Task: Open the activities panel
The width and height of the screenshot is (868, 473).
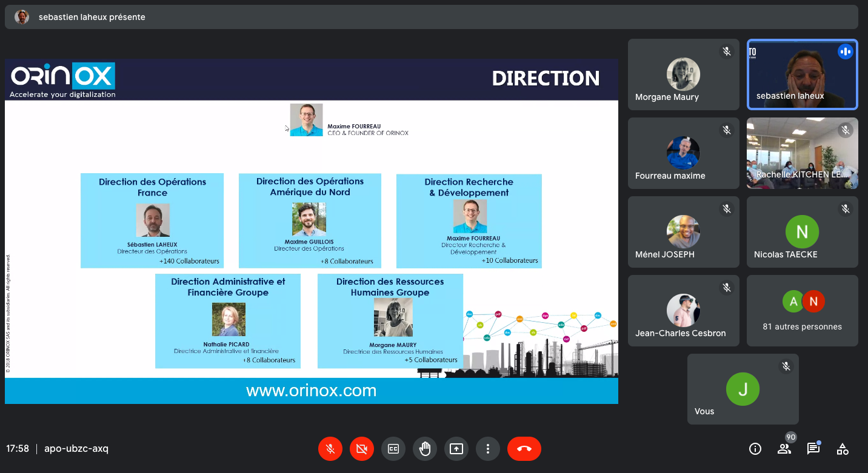Action: pos(843,449)
